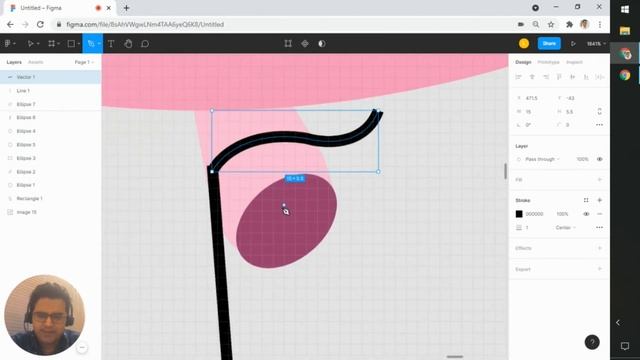This screenshot has width=640, height=360.
Task: Add export setting with plus button
Action: pos(600,269)
